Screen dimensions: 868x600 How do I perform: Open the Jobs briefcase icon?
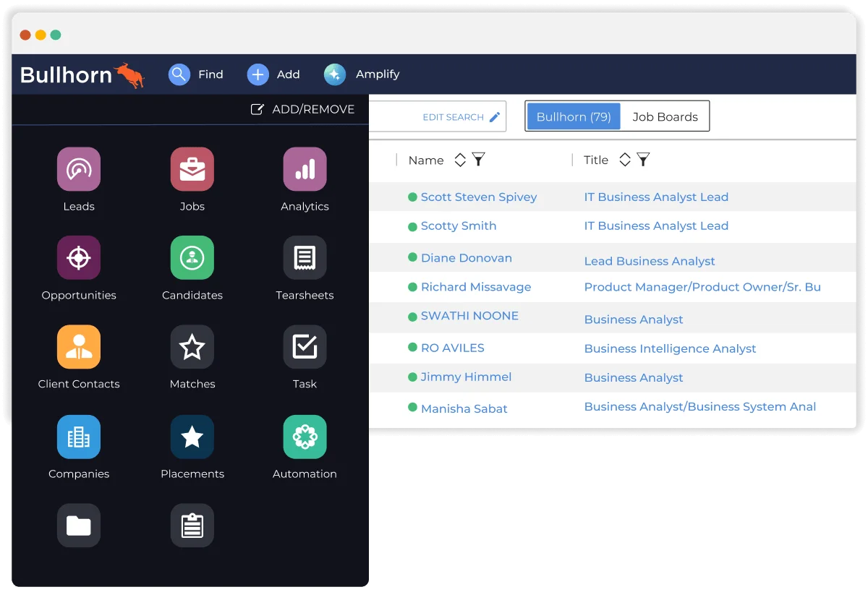192,169
